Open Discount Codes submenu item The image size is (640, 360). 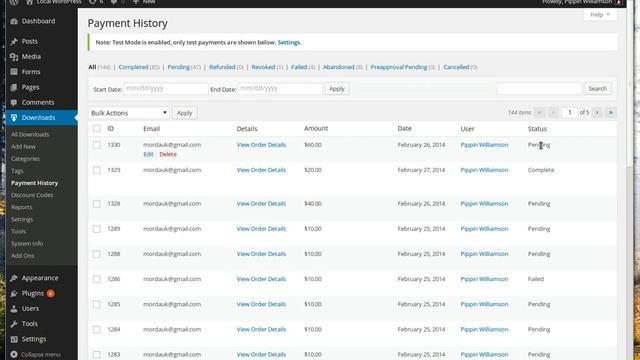click(x=32, y=195)
